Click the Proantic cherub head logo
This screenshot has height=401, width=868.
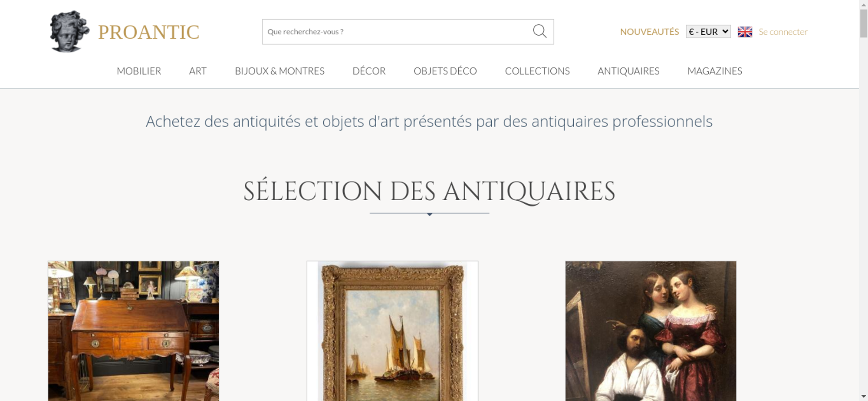[69, 32]
